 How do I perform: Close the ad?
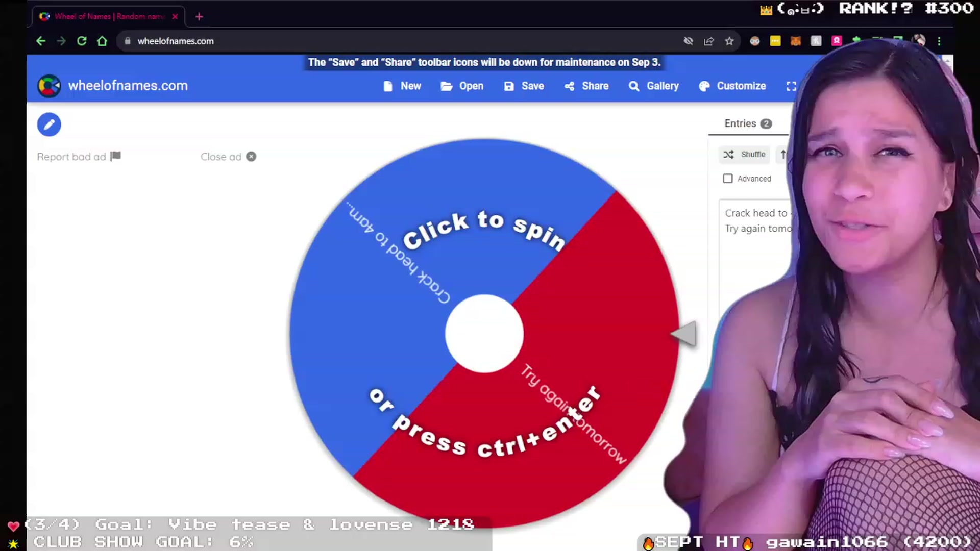click(x=228, y=157)
